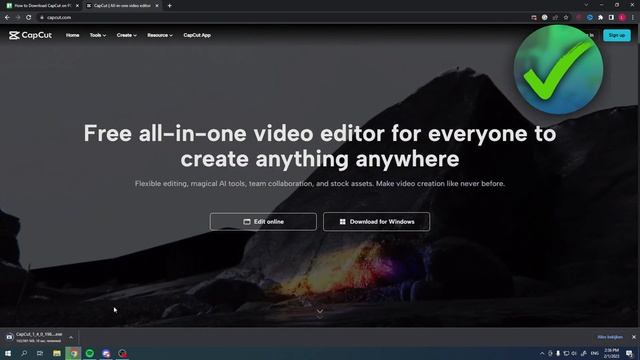Open Spotify from the taskbar
This screenshot has width=640, height=360.
[90, 353]
